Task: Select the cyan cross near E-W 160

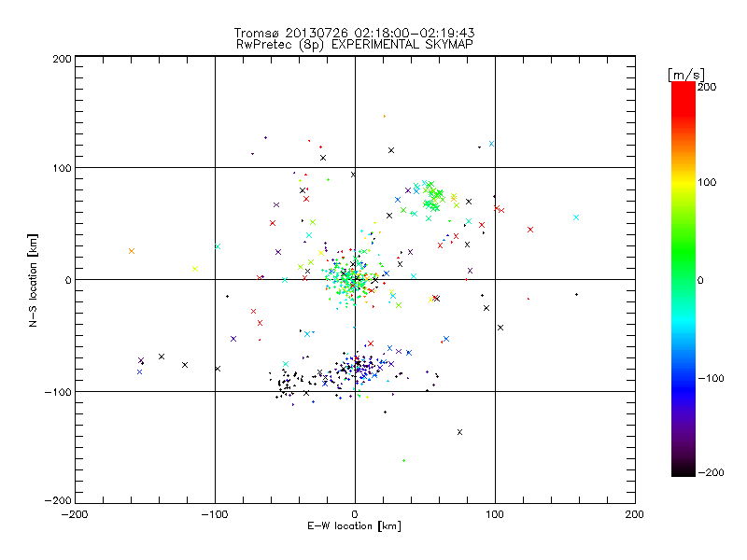Action: tap(576, 217)
